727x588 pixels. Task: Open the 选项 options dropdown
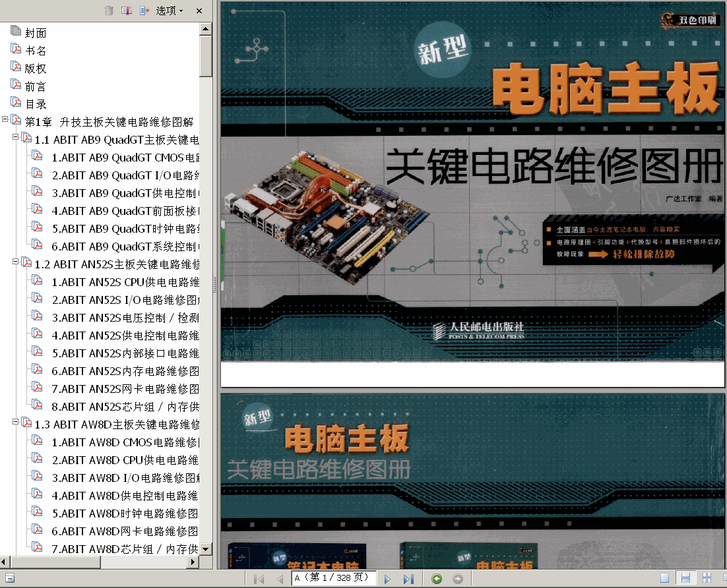(x=170, y=11)
